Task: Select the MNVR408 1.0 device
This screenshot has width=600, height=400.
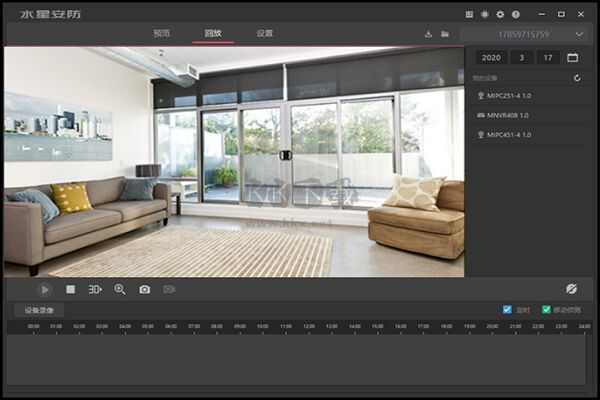Action: click(x=507, y=115)
